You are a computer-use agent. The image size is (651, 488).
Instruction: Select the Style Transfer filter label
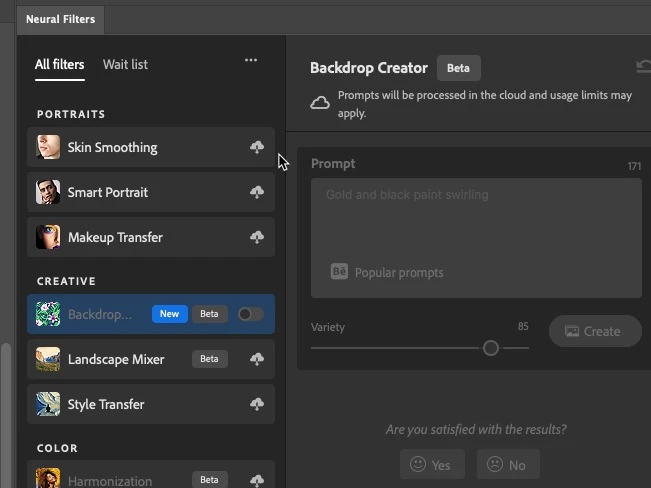(106, 404)
